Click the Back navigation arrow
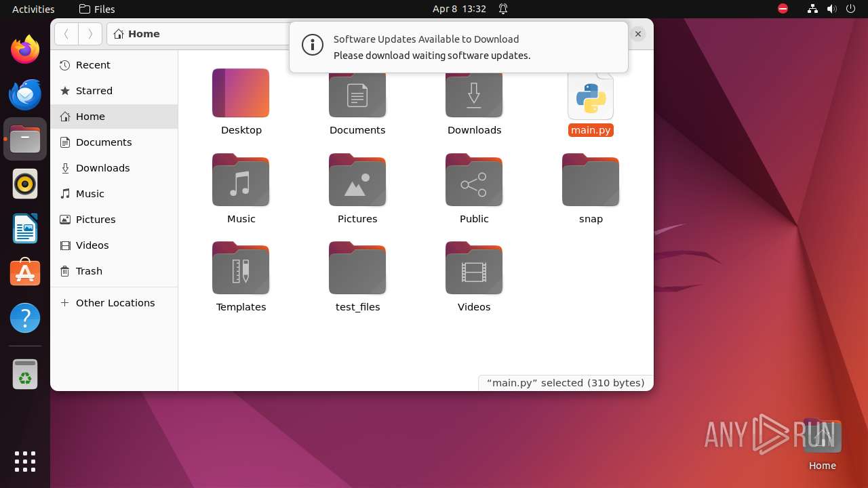This screenshot has height=488, width=868. (66, 34)
